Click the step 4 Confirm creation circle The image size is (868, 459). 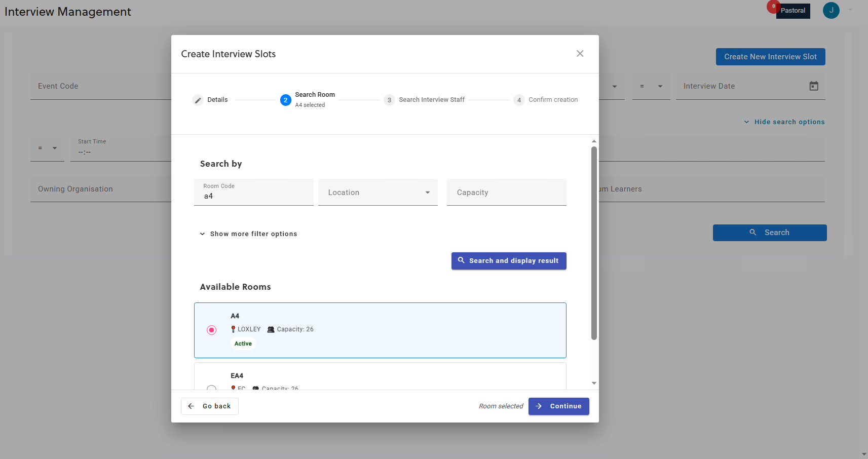[x=519, y=100]
